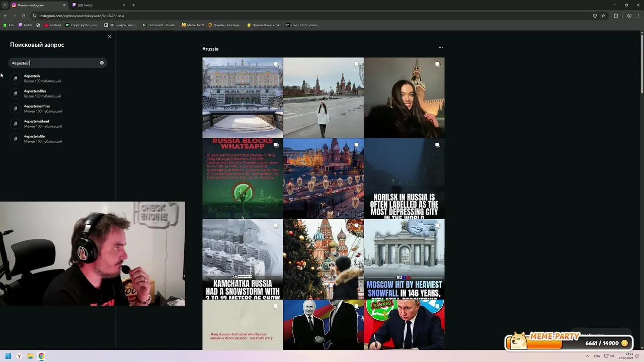Image resolution: width=644 pixels, height=362 pixels.
Task: Clear the #epestein search field
Action: (x=102, y=63)
